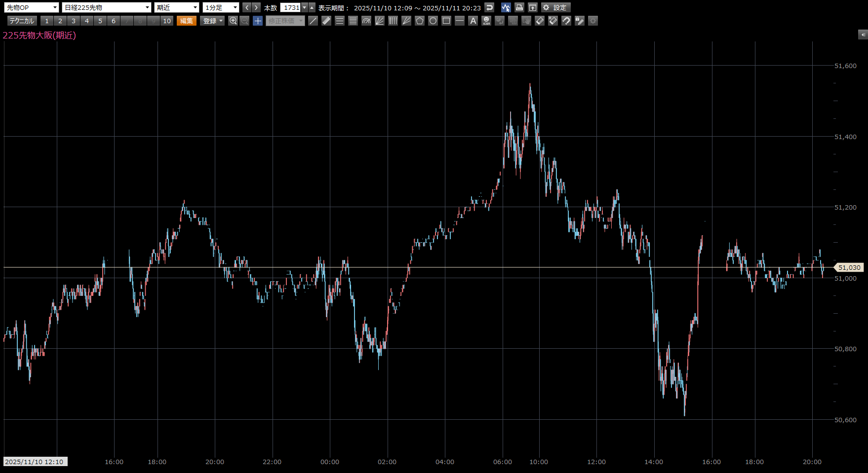This screenshot has width=868, height=473.
Task: Choose the pentagon shape drawing tool
Action: [x=420, y=21]
